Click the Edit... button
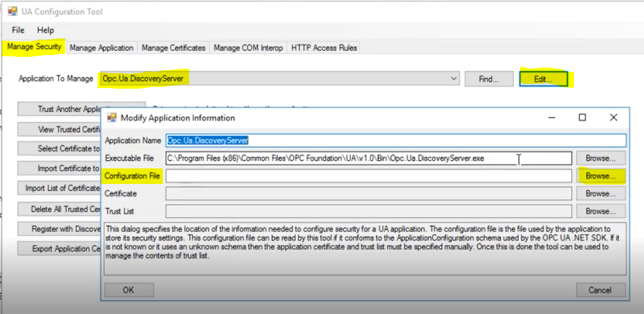This screenshot has width=644, height=314. click(x=543, y=79)
